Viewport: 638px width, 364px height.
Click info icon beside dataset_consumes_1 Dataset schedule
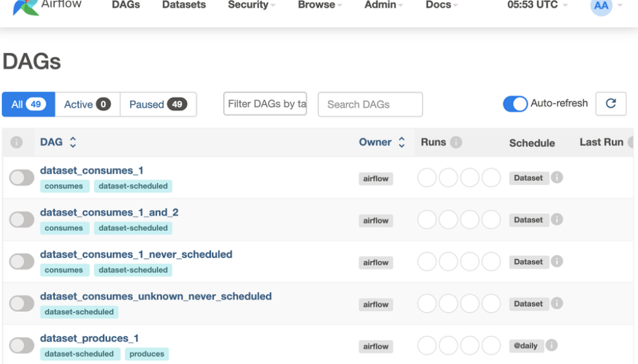point(557,177)
